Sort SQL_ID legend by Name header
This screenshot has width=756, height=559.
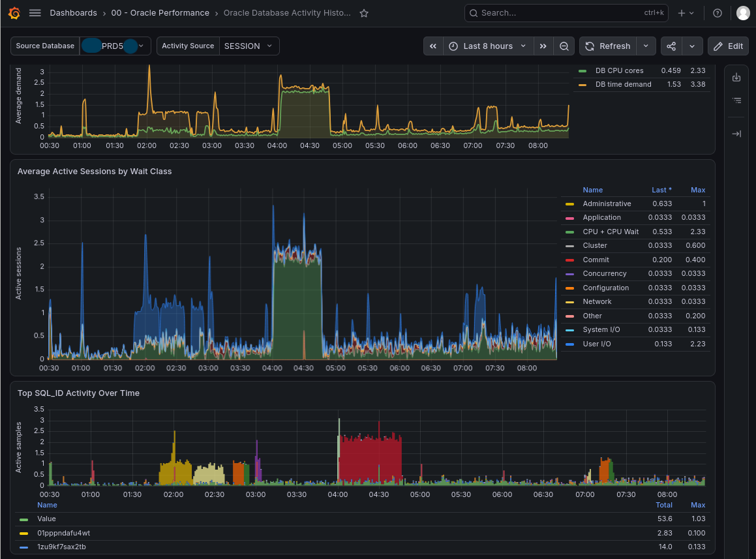coord(47,505)
